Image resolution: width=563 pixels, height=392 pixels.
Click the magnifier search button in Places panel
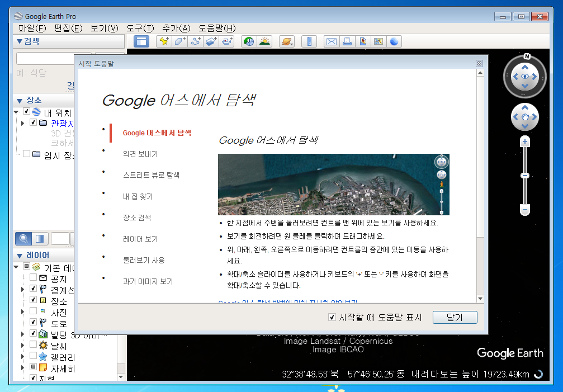point(23,239)
